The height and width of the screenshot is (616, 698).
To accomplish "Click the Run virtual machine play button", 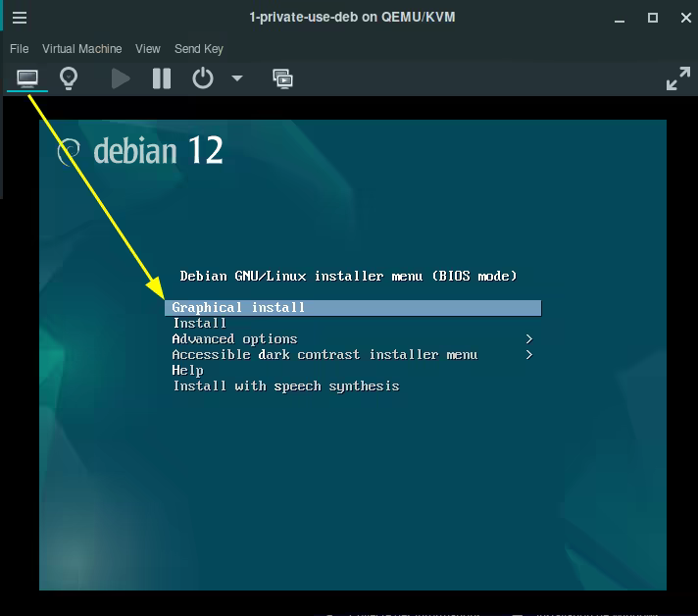I will click(x=121, y=78).
